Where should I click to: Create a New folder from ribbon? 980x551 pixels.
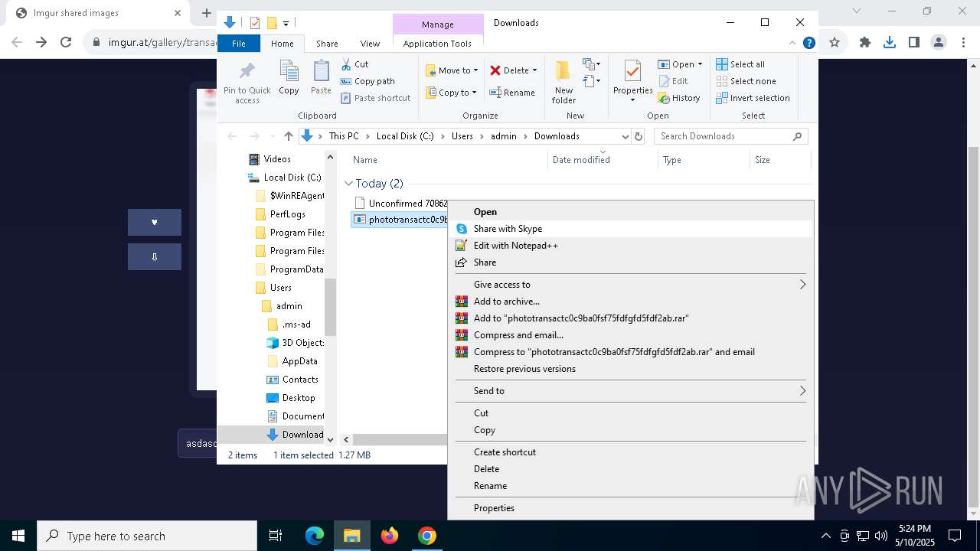[563, 83]
